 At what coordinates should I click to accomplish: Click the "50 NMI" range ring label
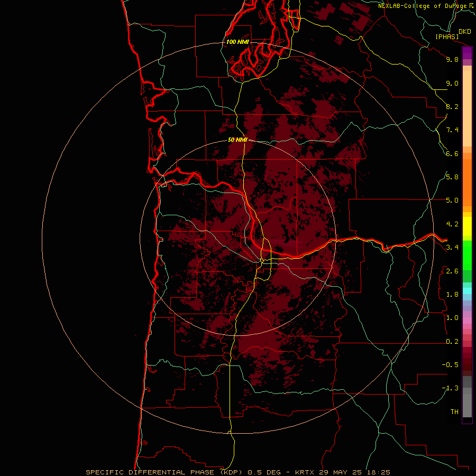coord(237,140)
